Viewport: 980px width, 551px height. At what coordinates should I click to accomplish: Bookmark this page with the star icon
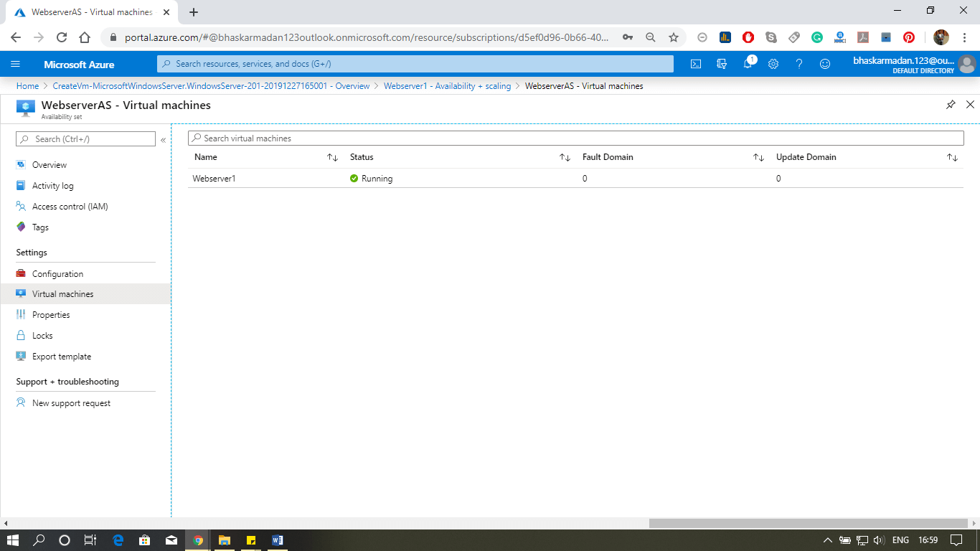pyautogui.click(x=673, y=37)
